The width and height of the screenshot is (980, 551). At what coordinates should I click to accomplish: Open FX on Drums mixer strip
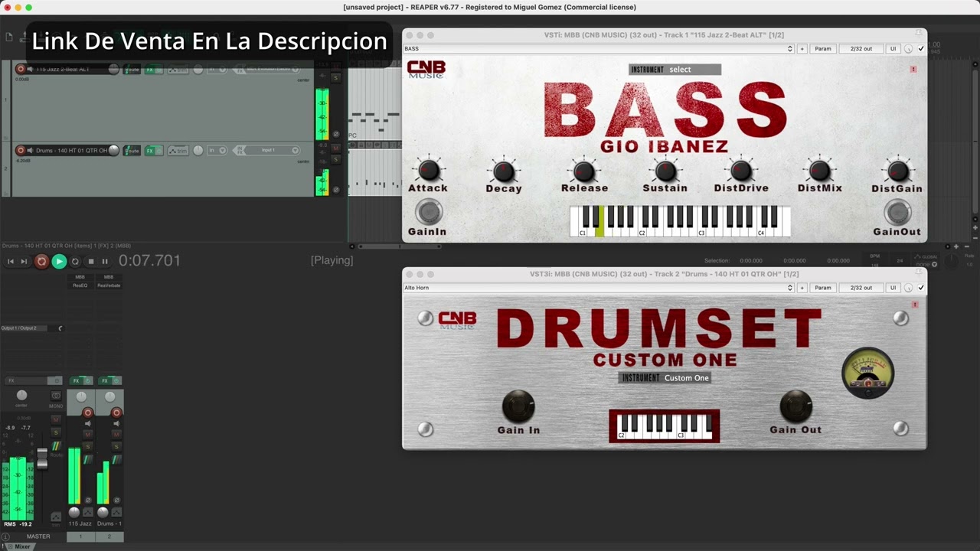tap(105, 380)
